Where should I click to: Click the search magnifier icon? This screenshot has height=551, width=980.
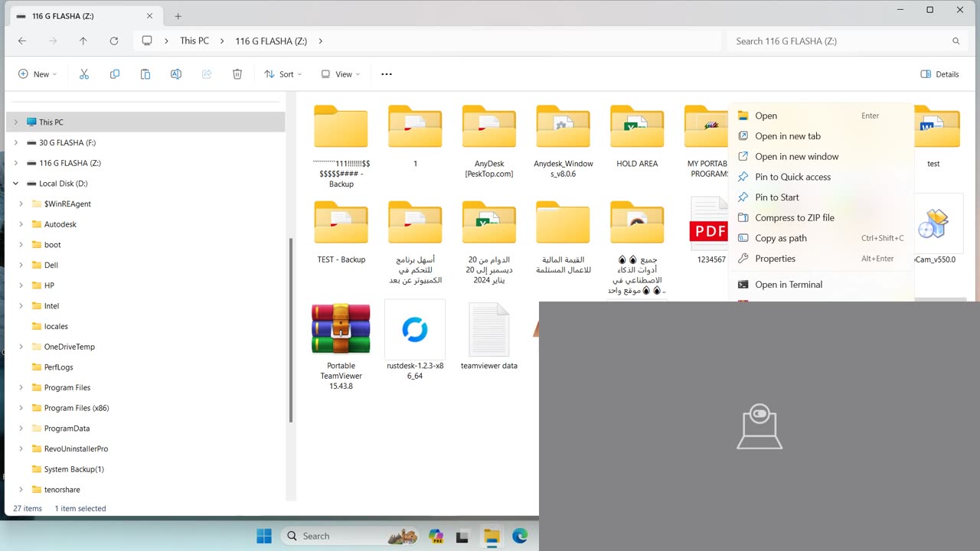pyautogui.click(x=955, y=41)
